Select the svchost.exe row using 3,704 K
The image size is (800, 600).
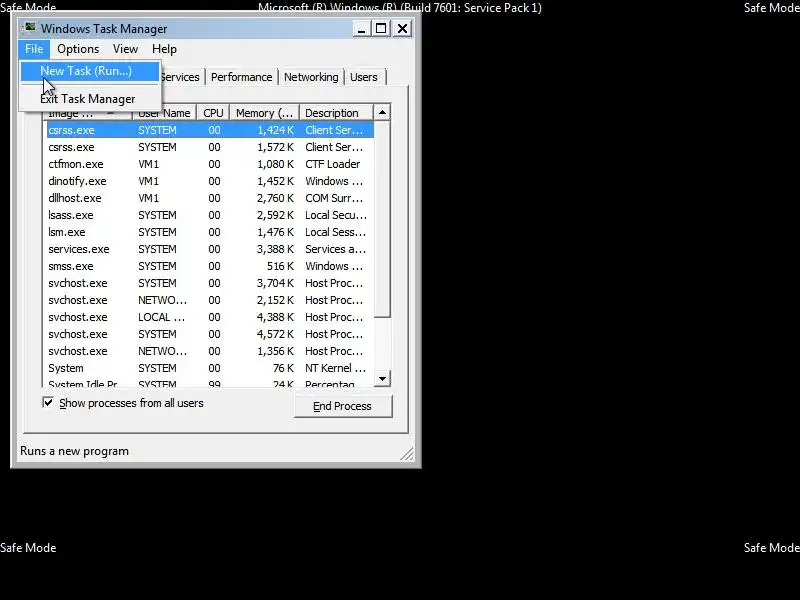[x=210, y=283]
